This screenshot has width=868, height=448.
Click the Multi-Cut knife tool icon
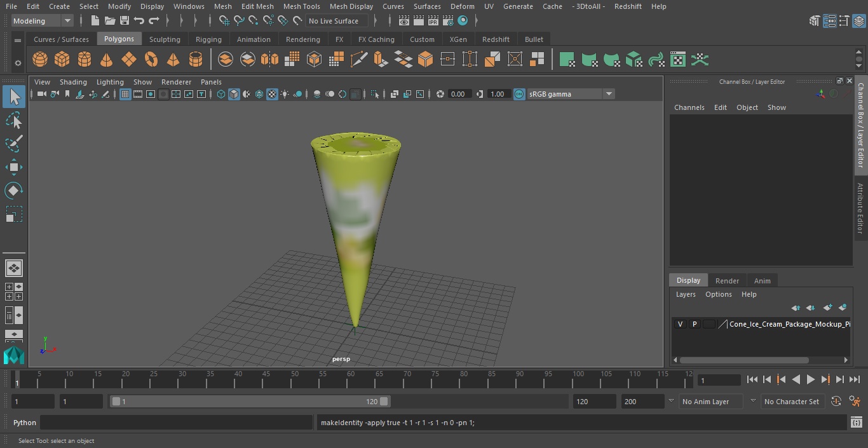click(x=359, y=60)
